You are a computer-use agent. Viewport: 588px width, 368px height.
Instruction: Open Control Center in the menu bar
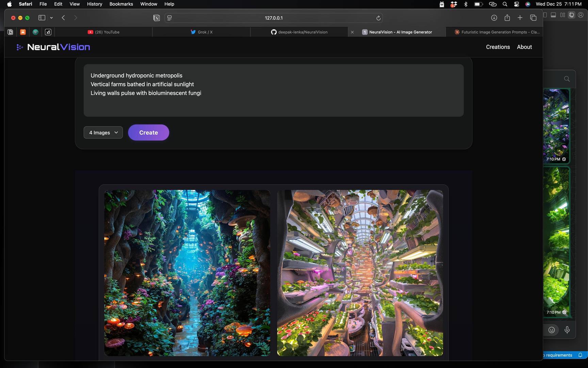coord(517,4)
